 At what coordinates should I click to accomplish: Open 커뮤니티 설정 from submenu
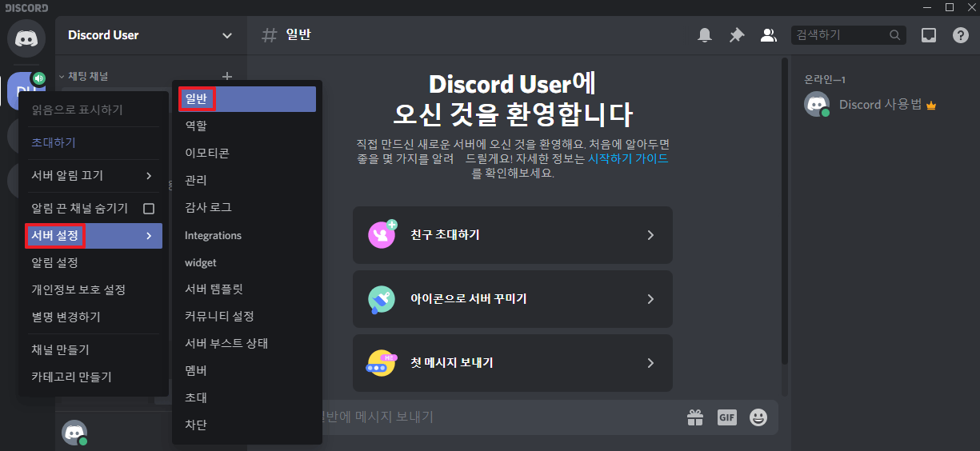[247, 316]
